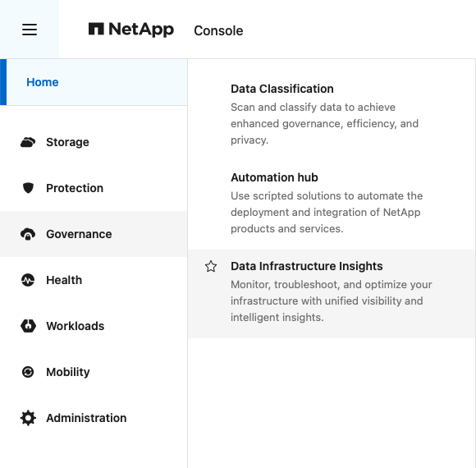The height and width of the screenshot is (468, 476).
Task: Open Data Infrastructure Insights title
Action: point(307,266)
